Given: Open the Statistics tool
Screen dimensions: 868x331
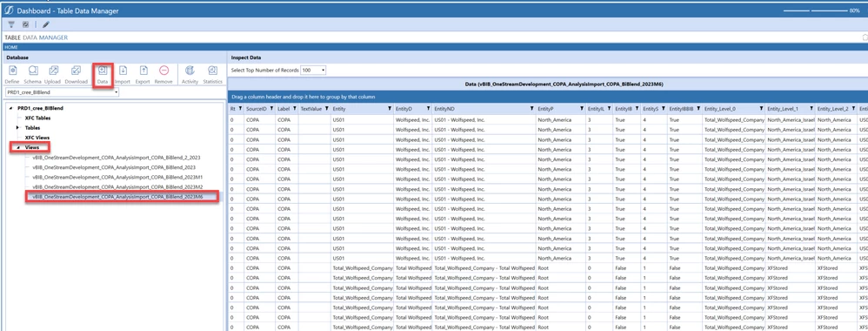Looking at the screenshot, I should tap(212, 75).
